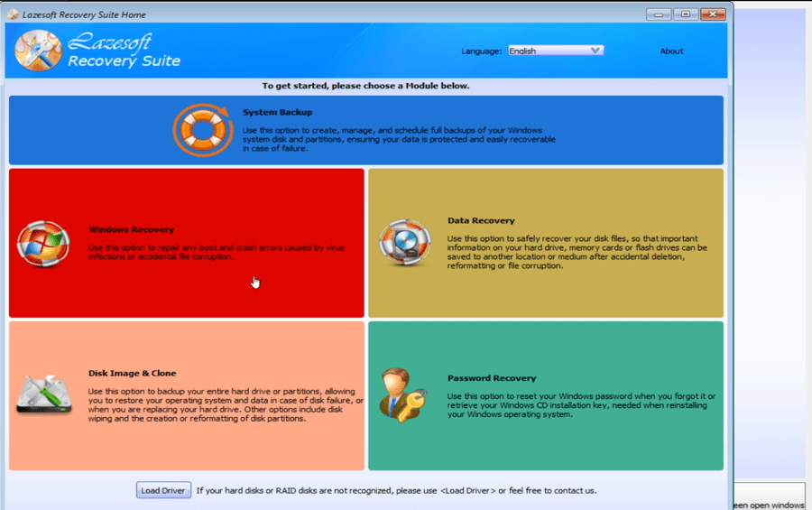812x510 pixels.
Task: Open the Windows Recovery module title
Action: (x=131, y=229)
